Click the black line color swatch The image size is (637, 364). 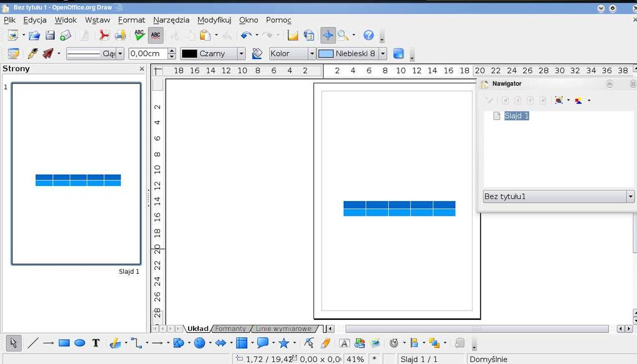189,54
